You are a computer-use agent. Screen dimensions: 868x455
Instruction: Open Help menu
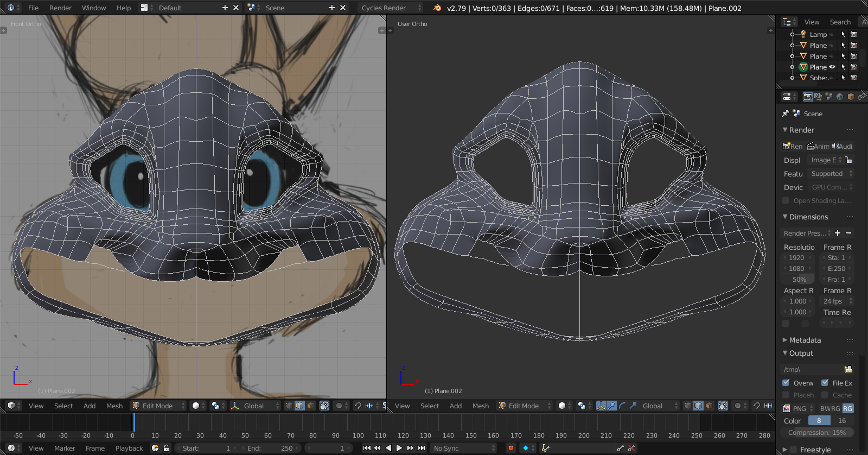point(124,8)
